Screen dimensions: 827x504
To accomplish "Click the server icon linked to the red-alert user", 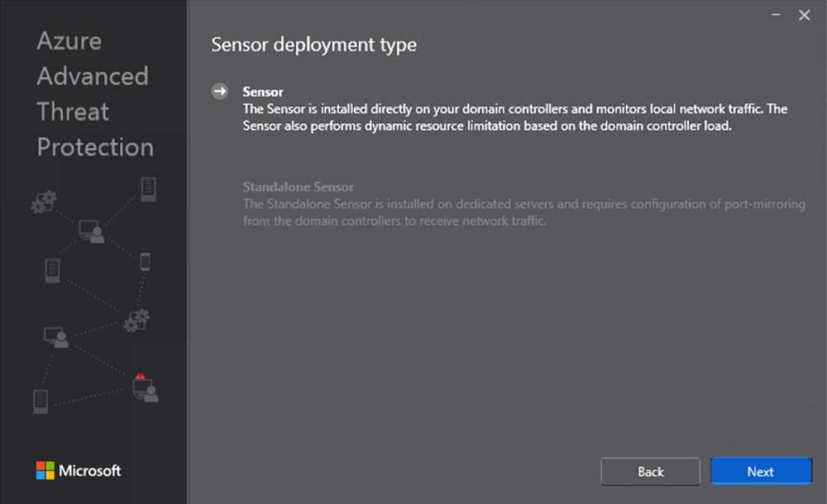I will coord(40,402).
